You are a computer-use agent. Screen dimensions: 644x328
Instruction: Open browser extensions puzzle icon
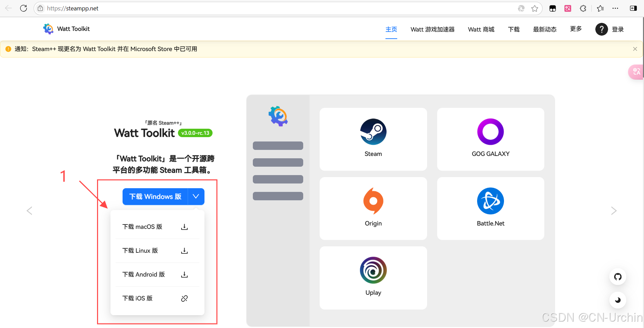[583, 8]
